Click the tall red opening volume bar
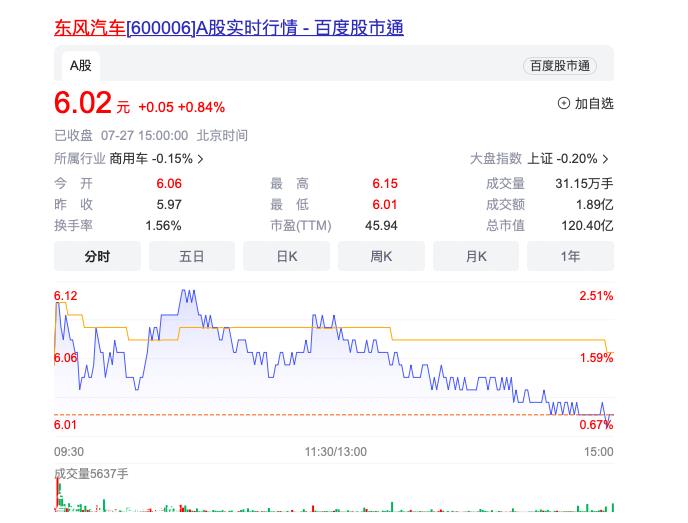688x523 pixels. coord(57,494)
